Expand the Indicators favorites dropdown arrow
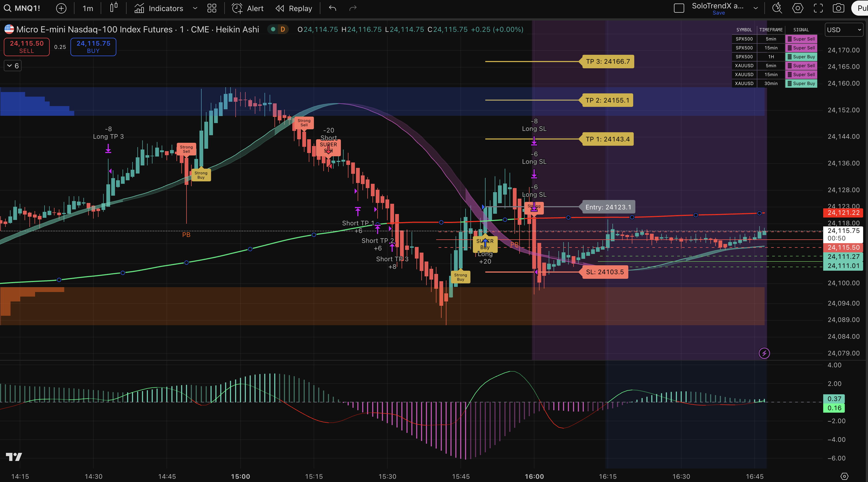This screenshot has height=482, width=868. [195, 8]
